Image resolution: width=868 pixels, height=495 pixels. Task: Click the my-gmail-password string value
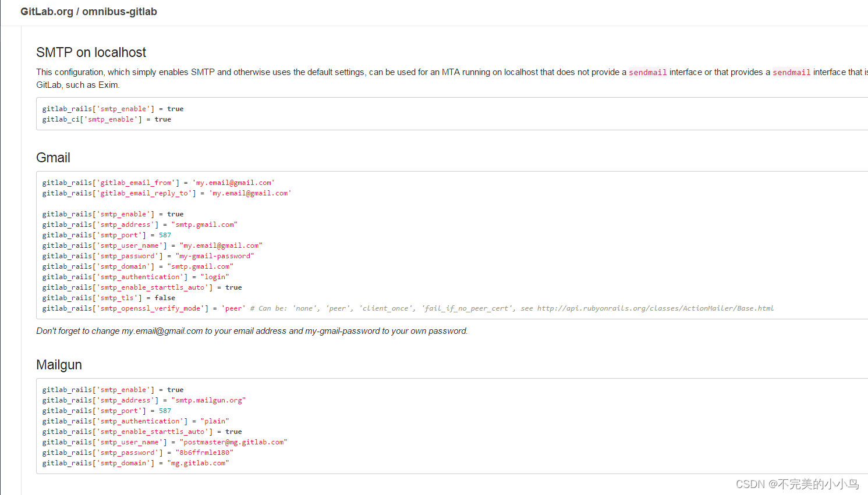[x=215, y=256]
